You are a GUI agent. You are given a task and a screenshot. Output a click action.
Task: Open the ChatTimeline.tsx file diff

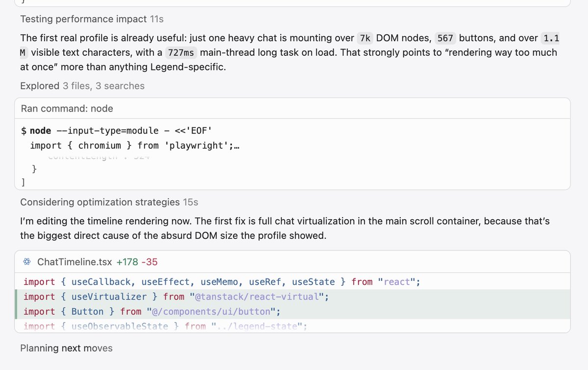[74, 262]
